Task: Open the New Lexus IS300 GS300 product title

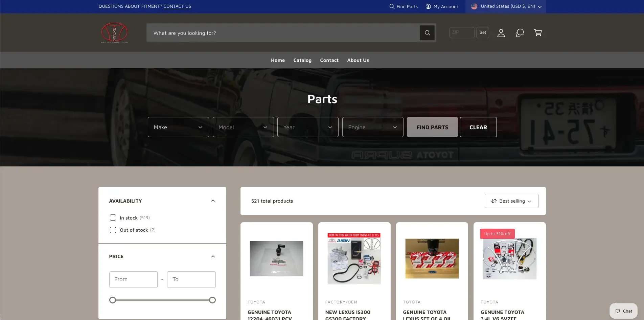Action: coord(348,315)
